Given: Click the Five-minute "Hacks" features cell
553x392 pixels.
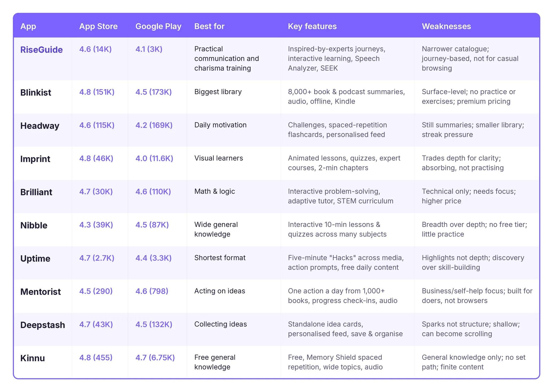Looking at the screenshot, I should (346, 263).
